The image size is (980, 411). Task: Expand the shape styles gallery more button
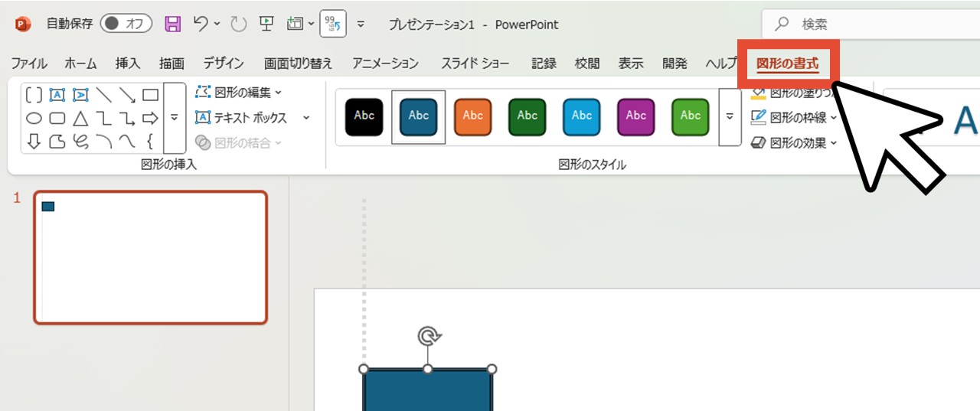[730, 117]
